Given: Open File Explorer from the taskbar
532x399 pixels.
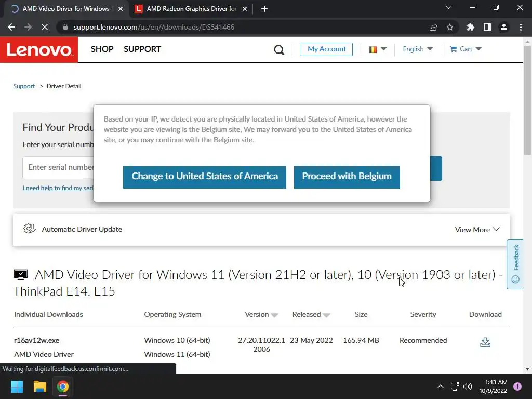Looking at the screenshot, I should pos(39,387).
